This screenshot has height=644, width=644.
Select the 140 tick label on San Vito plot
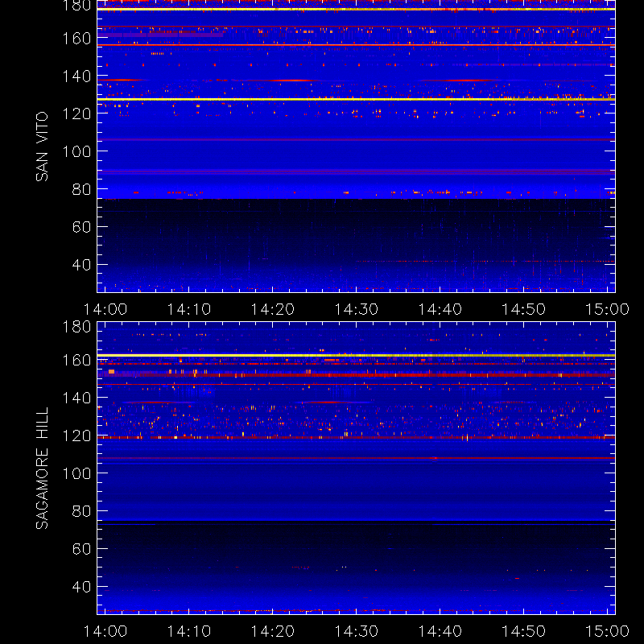76,76
